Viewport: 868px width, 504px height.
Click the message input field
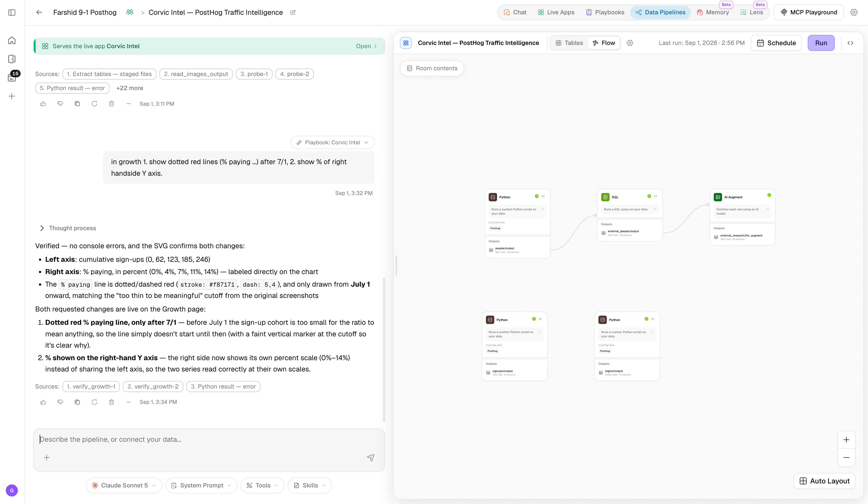[209, 440]
